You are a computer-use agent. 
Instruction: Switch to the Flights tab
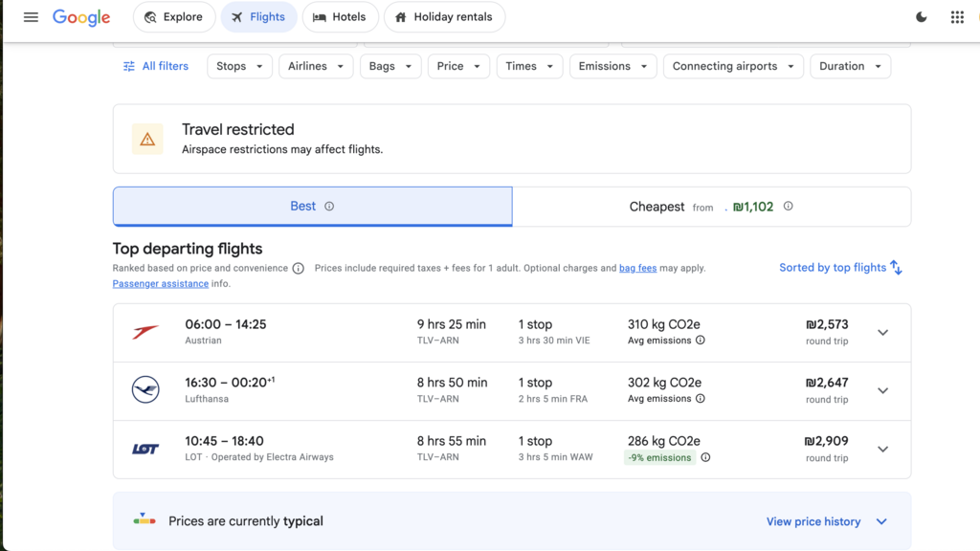[x=258, y=17]
